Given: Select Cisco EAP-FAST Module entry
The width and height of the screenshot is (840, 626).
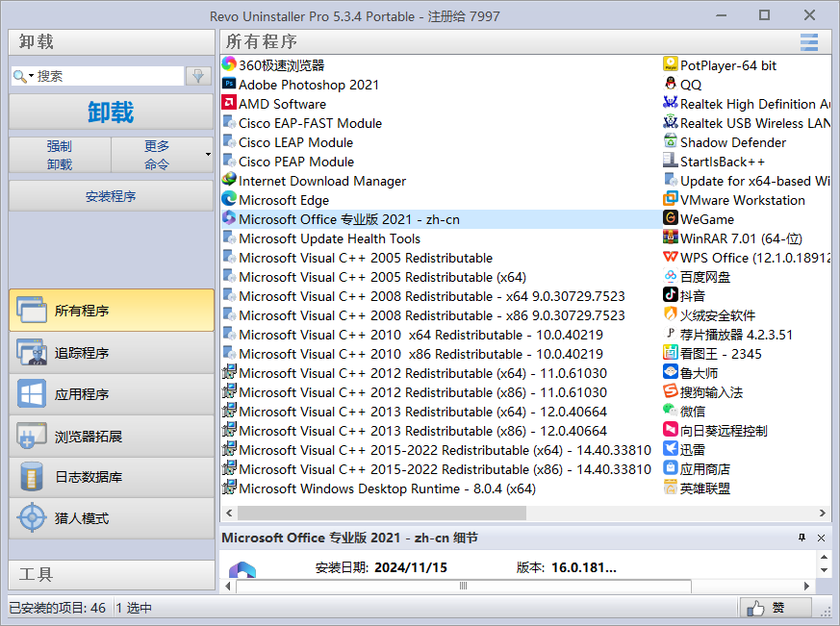Looking at the screenshot, I should pos(310,123).
